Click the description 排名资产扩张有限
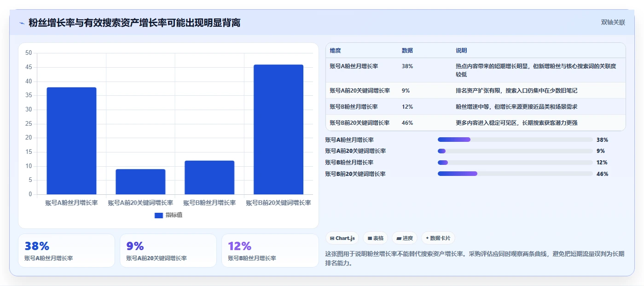The height and width of the screenshot is (286, 644). pos(516,91)
